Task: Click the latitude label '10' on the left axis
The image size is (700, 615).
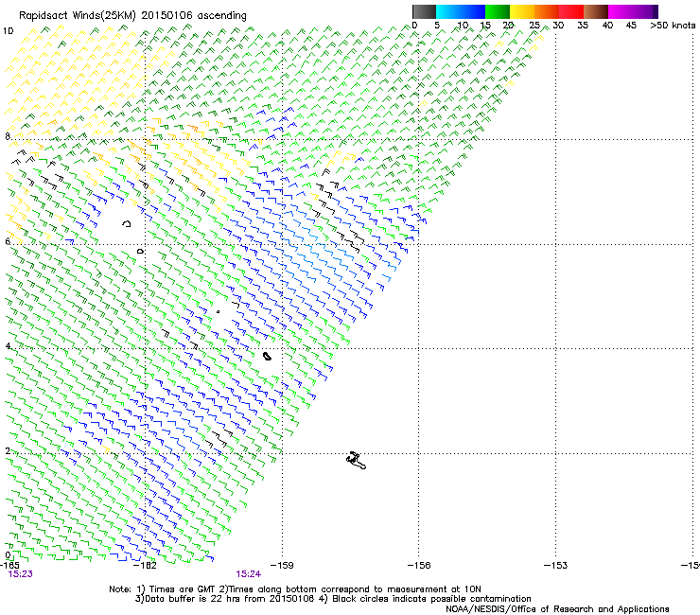Action: (x=8, y=31)
